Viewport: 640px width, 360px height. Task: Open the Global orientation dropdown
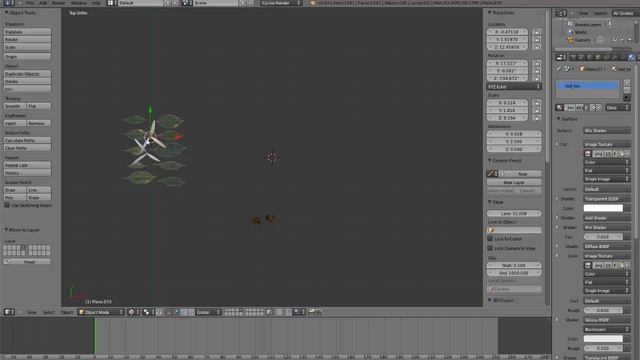(x=207, y=312)
